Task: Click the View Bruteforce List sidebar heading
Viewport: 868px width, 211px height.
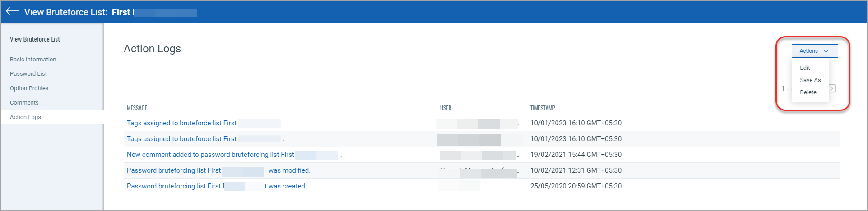Action: click(x=35, y=40)
